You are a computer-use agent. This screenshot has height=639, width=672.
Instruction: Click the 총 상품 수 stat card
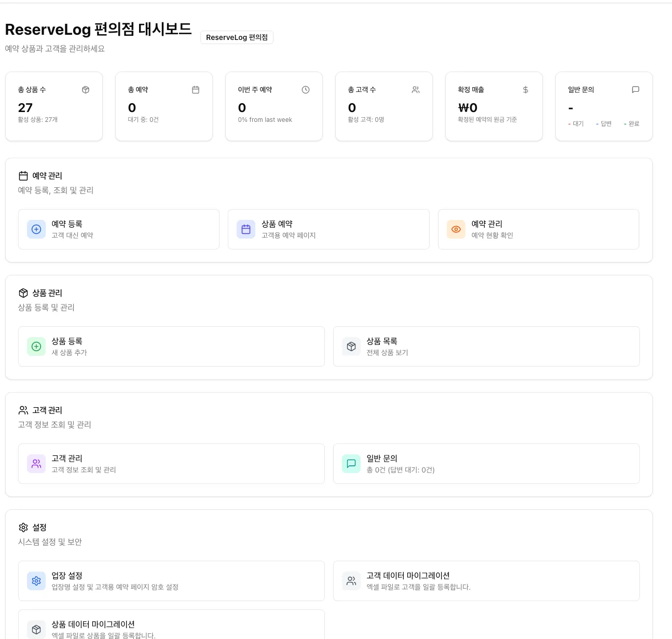tap(54, 106)
